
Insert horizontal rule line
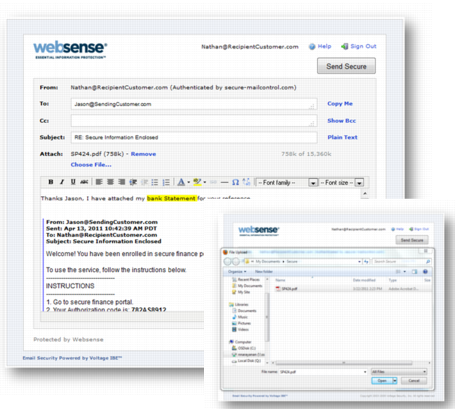click(224, 182)
